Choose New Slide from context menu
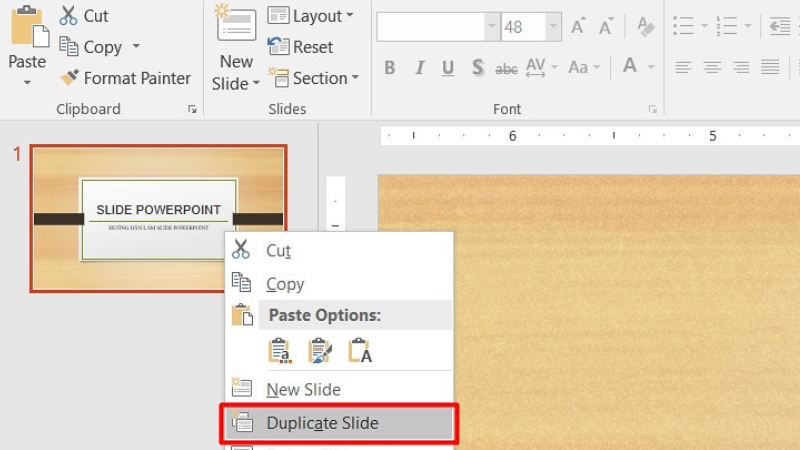The image size is (800, 450). pyautogui.click(x=339, y=389)
